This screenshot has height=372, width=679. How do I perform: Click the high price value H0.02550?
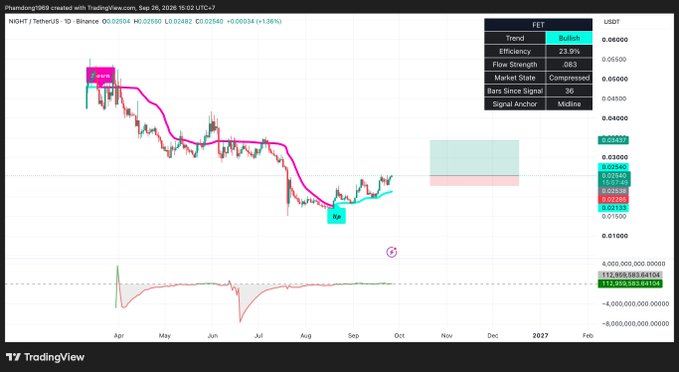[148, 21]
